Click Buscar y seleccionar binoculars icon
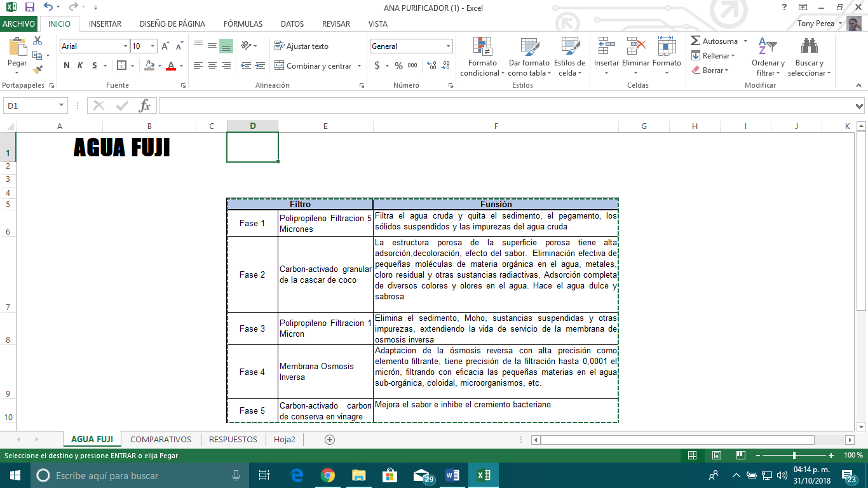Viewport: 868px width, 488px height. click(809, 47)
